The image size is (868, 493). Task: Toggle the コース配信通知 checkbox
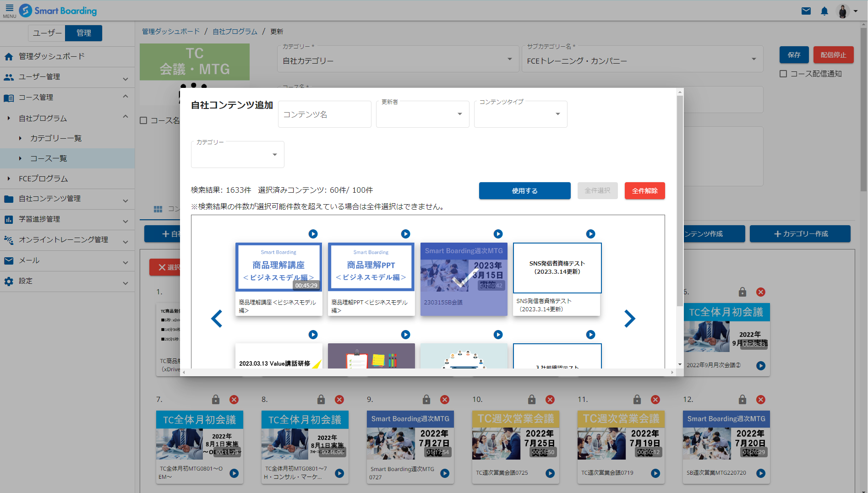point(783,74)
